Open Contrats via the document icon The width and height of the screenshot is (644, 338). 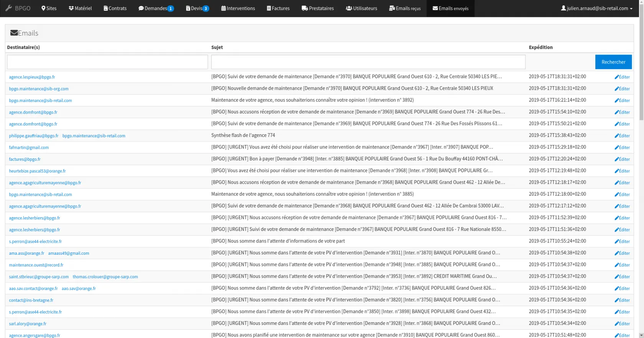click(x=106, y=8)
